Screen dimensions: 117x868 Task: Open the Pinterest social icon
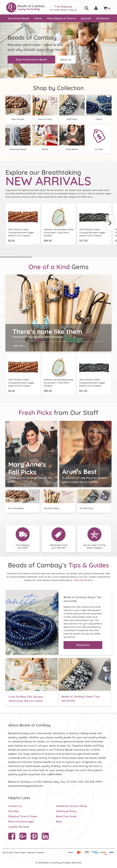(x=34, y=836)
